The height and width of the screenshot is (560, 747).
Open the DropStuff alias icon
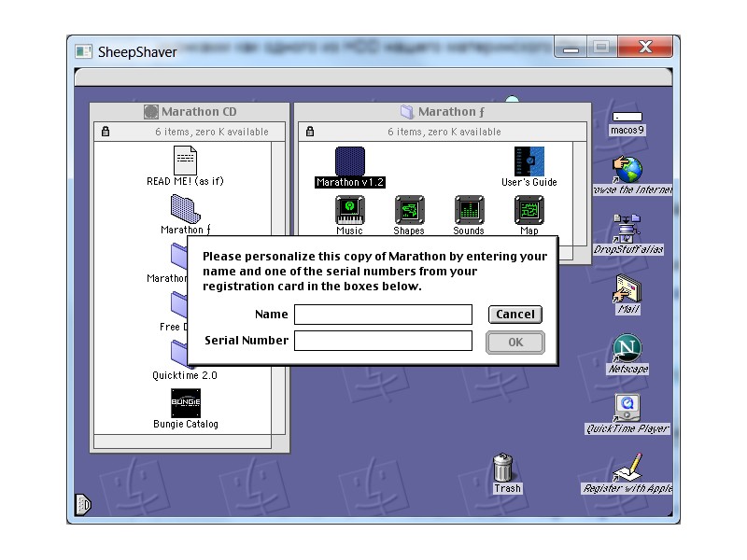[627, 229]
